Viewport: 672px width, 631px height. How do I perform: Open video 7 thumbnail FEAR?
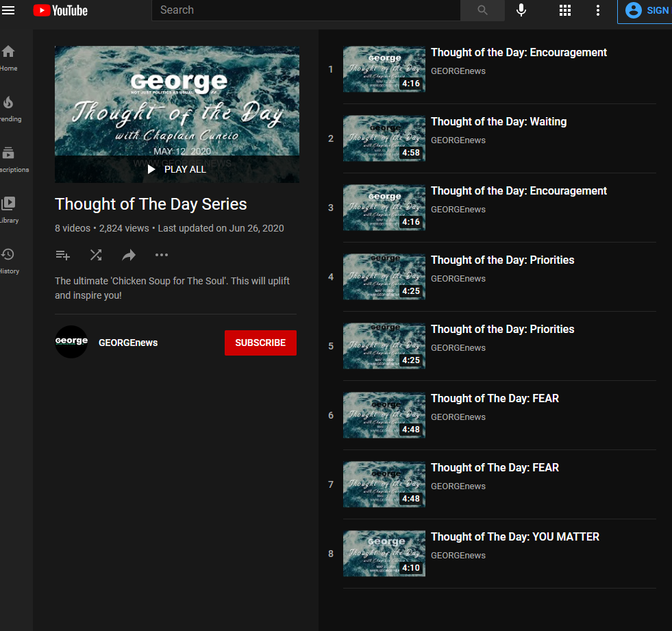384,484
